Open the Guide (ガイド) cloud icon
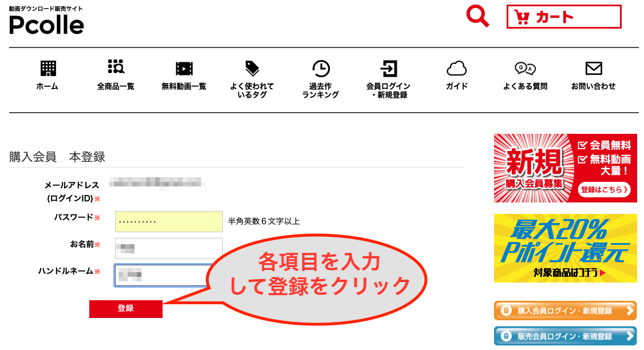The image size is (644, 350). 456,69
